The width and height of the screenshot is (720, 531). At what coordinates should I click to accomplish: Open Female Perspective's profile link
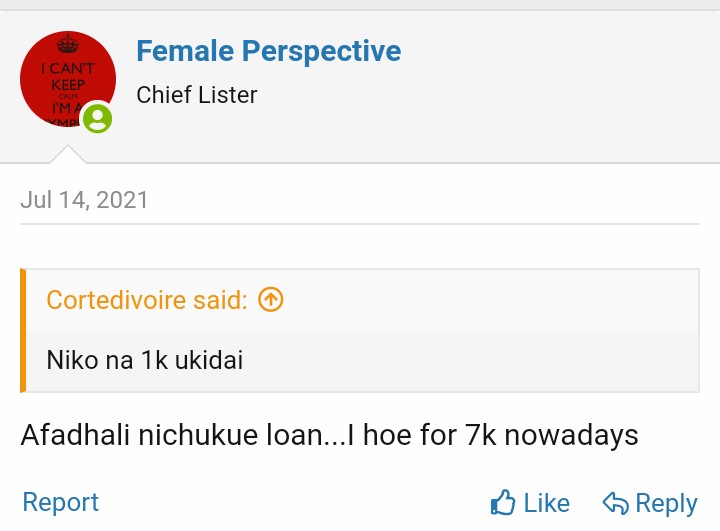pos(268,51)
